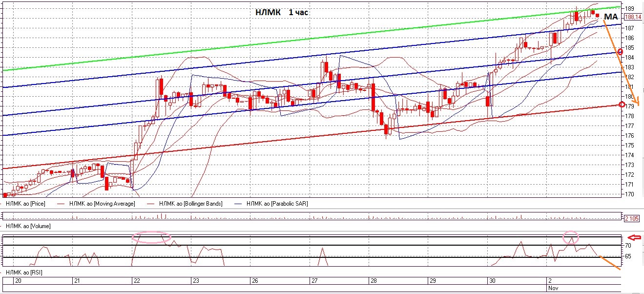This screenshot has height=294, width=644.
Task: Click date 27 on the time axis
Action: pos(314,281)
